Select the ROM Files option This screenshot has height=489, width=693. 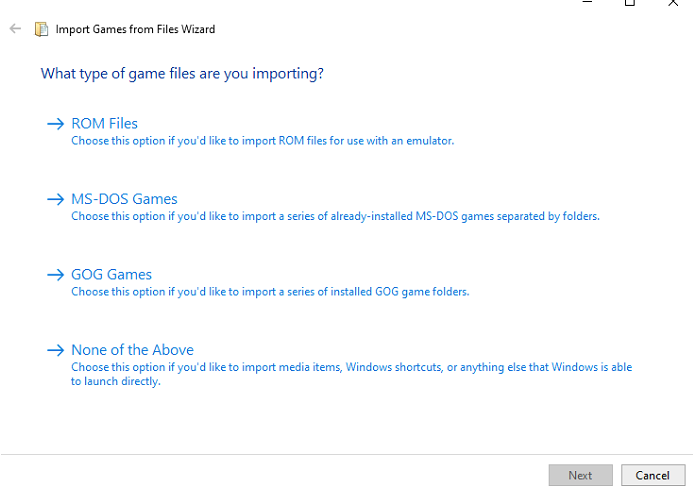tap(104, 123)
